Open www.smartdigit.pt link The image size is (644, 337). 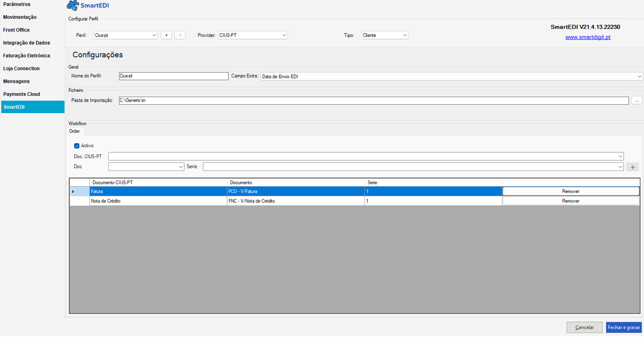coord(588,38)
